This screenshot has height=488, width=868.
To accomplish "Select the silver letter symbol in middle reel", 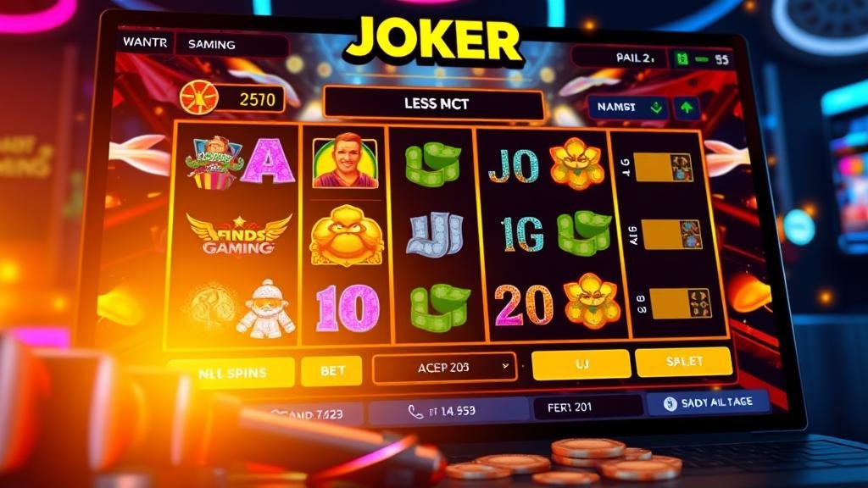I will tap(435, 236).
